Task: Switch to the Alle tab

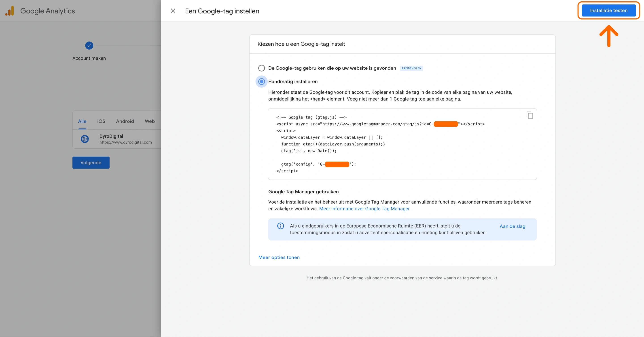Action: [x=82, y=121]
